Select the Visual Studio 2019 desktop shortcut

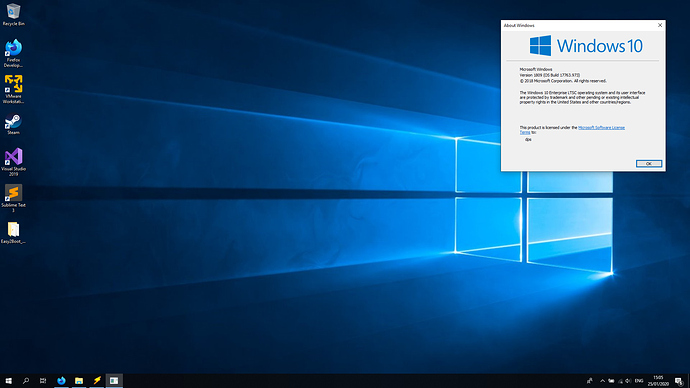(13, 162)
